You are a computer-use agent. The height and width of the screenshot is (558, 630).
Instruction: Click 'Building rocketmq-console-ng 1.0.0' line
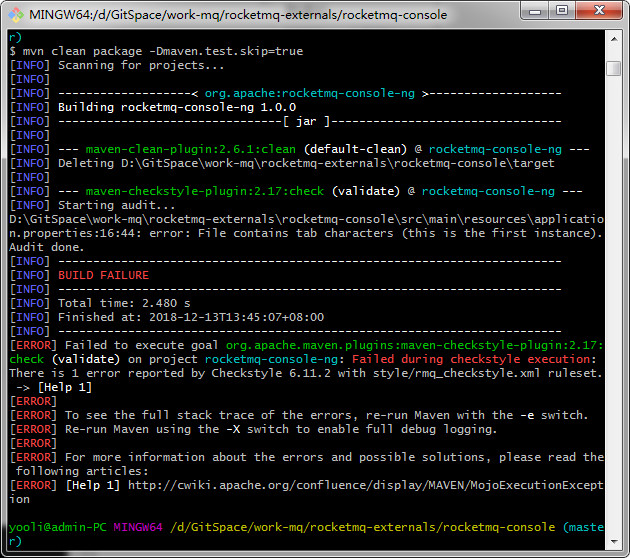tap(177, 107)
